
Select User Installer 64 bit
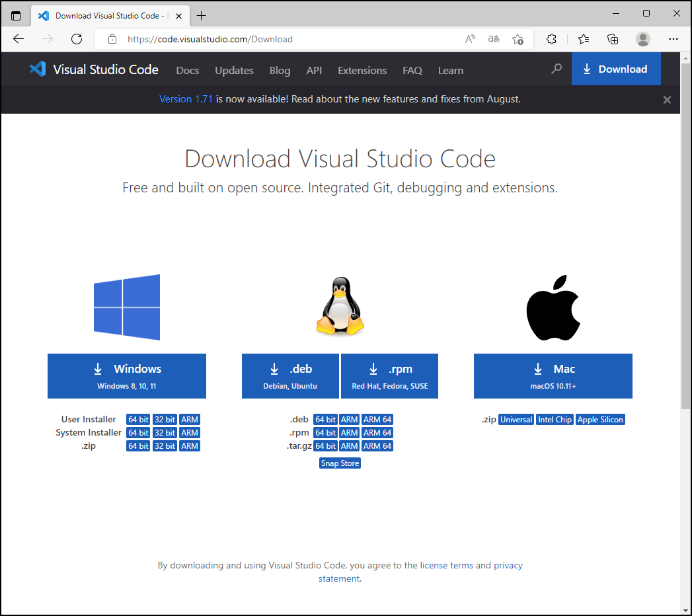click(x=138, y=420)
